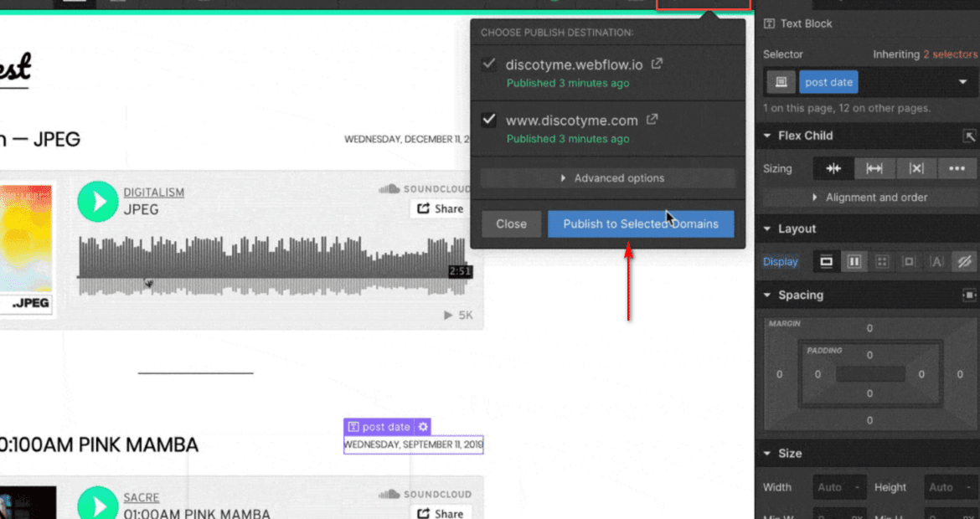Choose the don't shrink or grow sizing icon
980x519 pixels.
916,168
